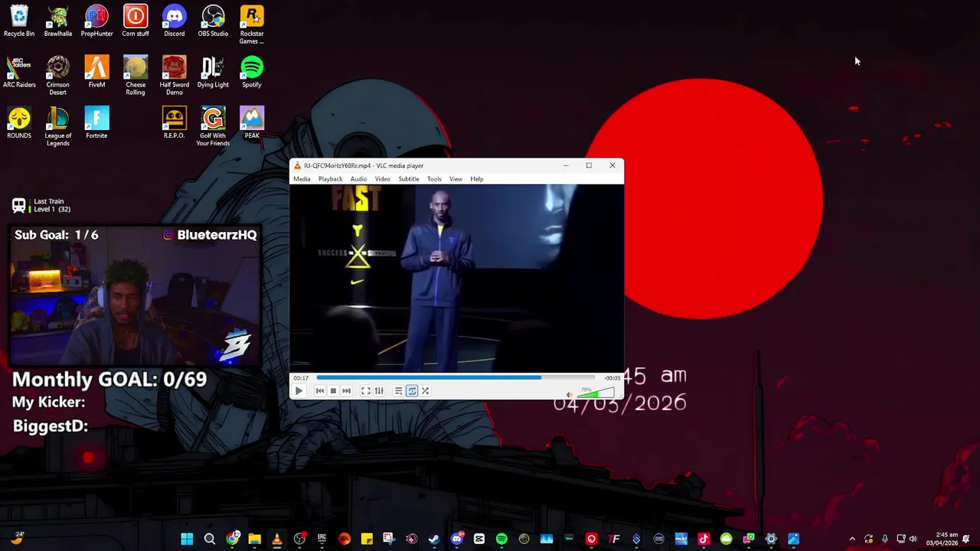This screenshot has height=551, width=980.
Task: Skip to previous media in VLC
Action: (320, 391)
